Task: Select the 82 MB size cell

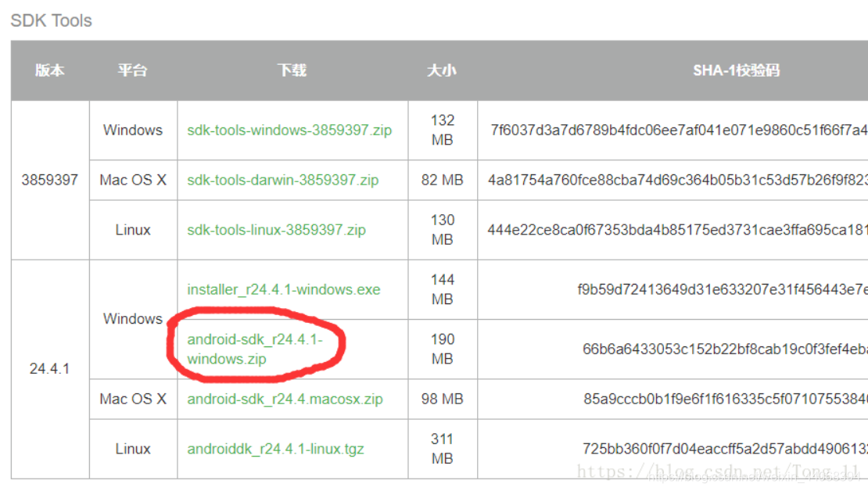Action: pos(443,180)
